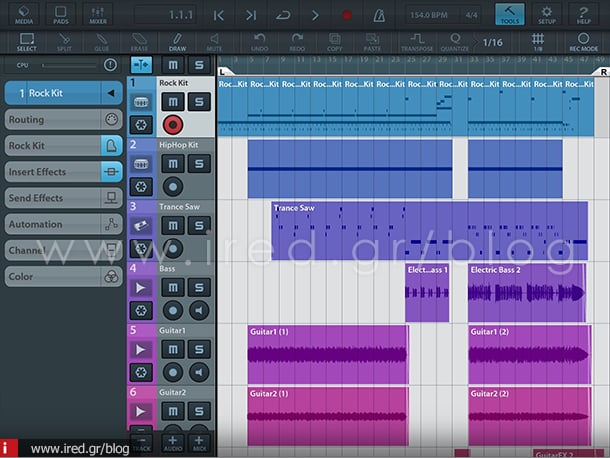Add a new MIDI track
The image size is (610, 458).
point(200,441)
